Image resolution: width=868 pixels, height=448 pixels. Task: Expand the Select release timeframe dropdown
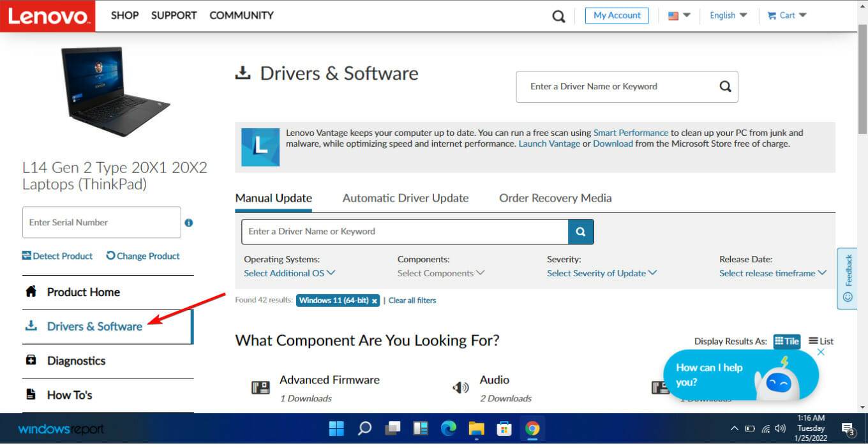(x=773, y=273)
